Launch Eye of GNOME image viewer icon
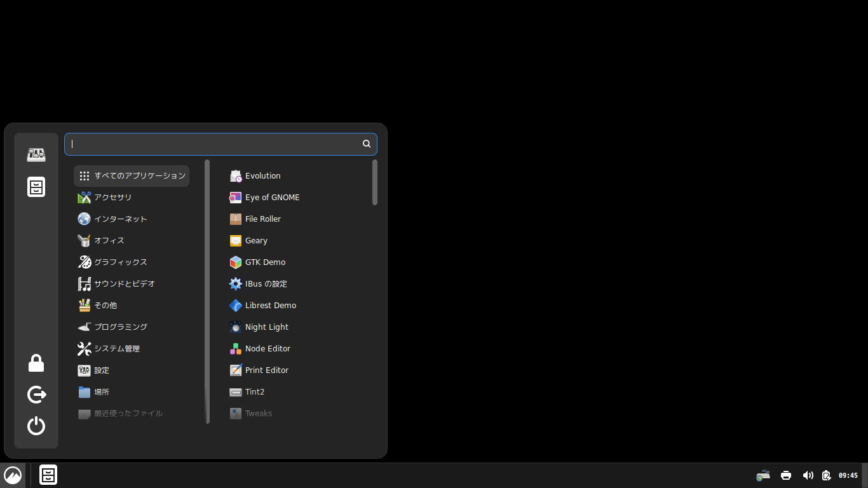Screen dimensions: 868x488 (236, 198)
